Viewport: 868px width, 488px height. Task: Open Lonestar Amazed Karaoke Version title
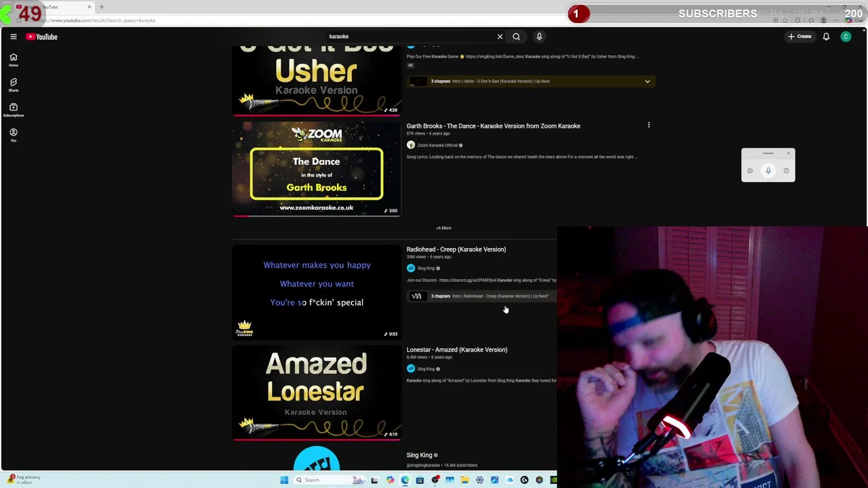[x=456, y=350]
